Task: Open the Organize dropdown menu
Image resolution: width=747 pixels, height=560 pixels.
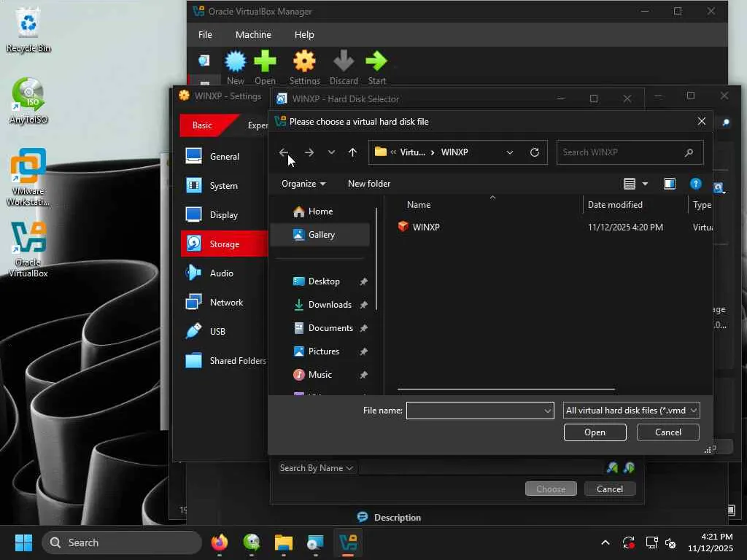Action: [x=303, y=184]
